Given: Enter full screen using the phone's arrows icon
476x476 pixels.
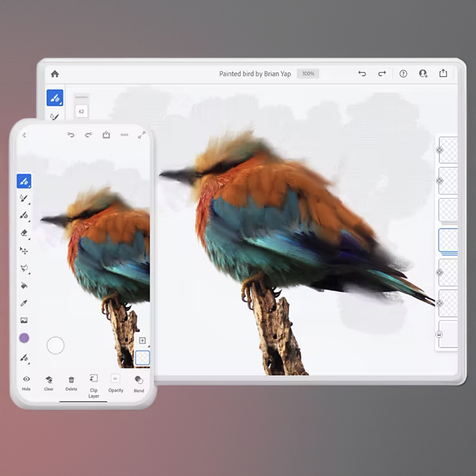Looking at the screenshot, I should [x=142, y=135].
